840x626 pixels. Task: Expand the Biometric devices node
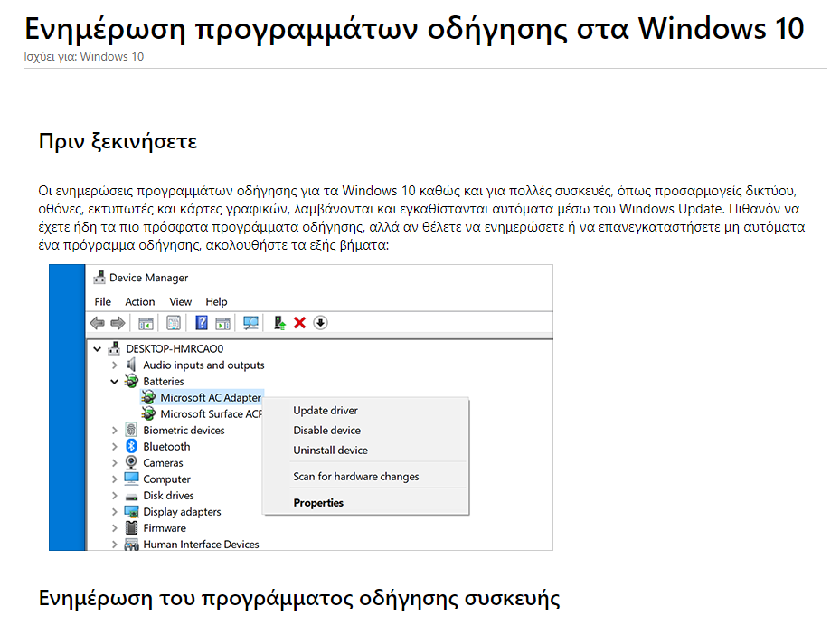click(114, 430)
